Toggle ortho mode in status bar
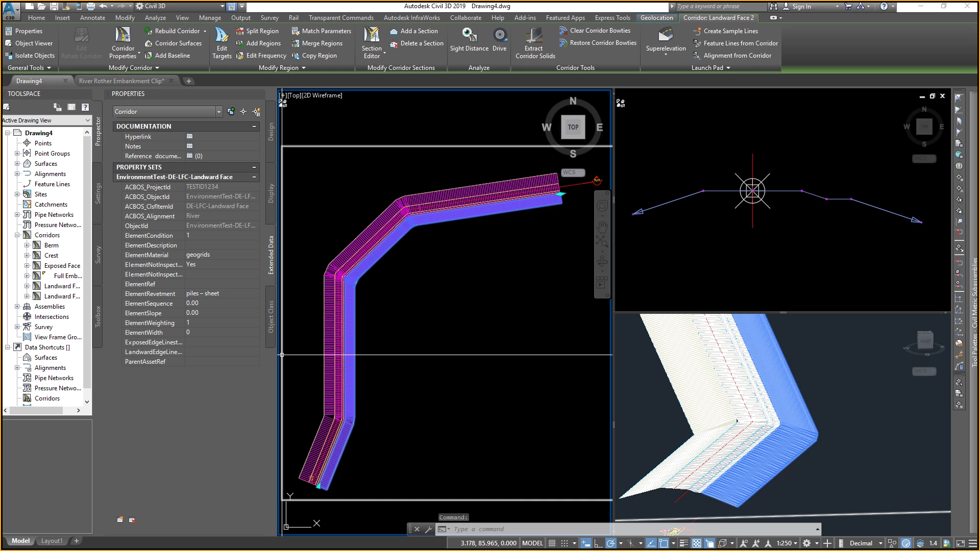The width and height of the screenshot is (980, 551). [x=598, y=543]
